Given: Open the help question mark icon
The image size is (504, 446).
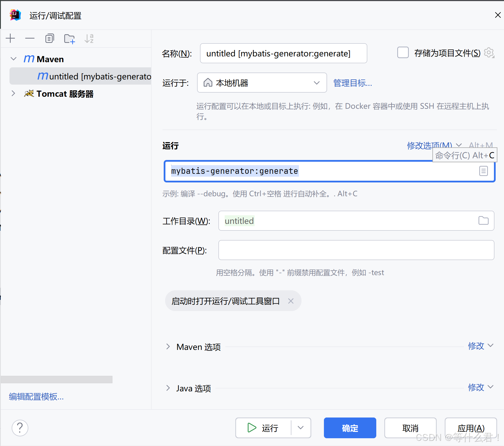Looking at the screenshot, I should 20,428.
